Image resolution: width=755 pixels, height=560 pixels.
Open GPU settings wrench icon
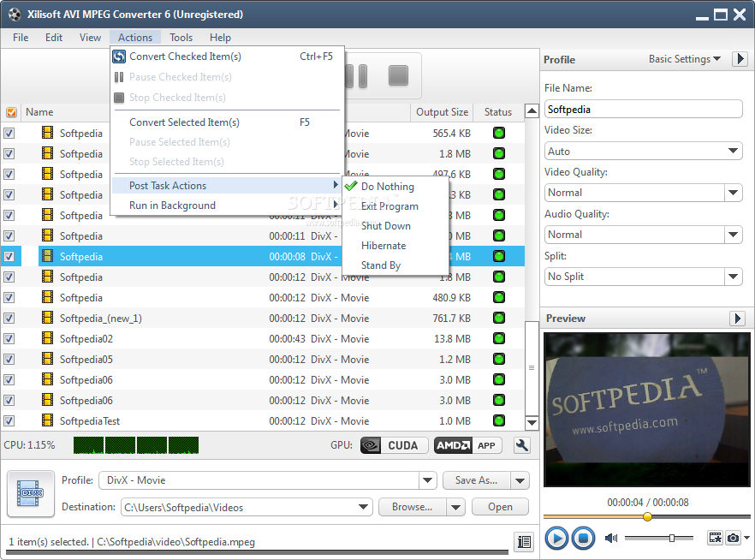pos(522,445)
